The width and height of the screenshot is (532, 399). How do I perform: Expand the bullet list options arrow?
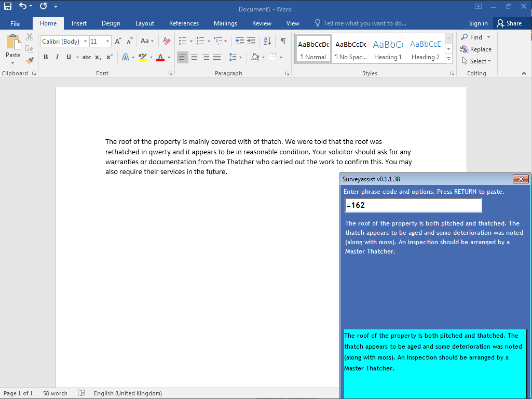[191, 42]
